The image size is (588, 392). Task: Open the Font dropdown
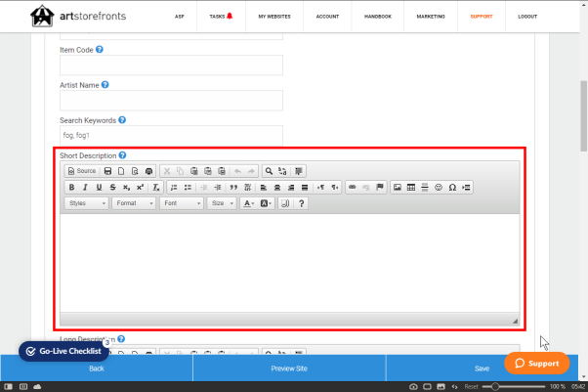click(182, 203)
